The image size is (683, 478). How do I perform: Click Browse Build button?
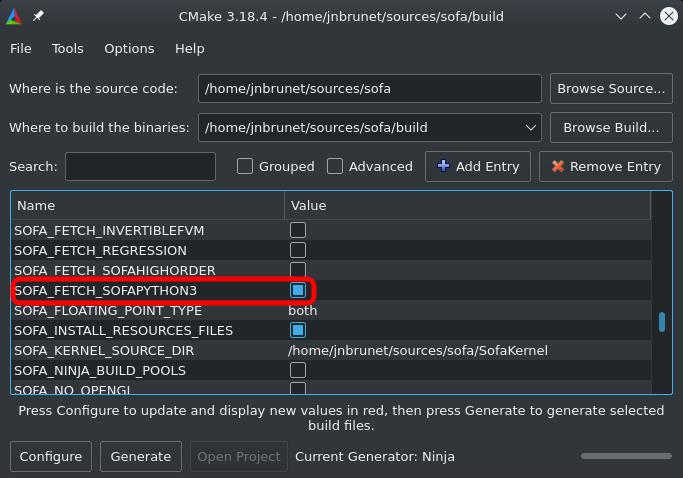[x=611, y=128]
